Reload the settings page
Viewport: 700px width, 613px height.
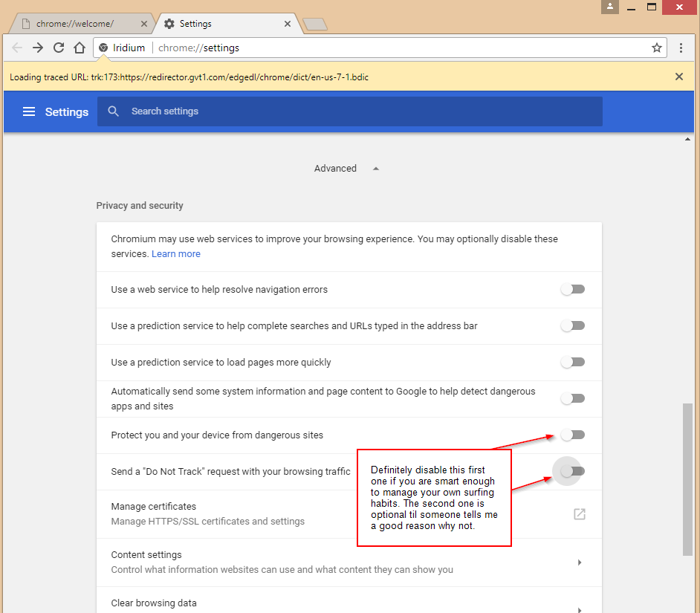pos(59,48)
